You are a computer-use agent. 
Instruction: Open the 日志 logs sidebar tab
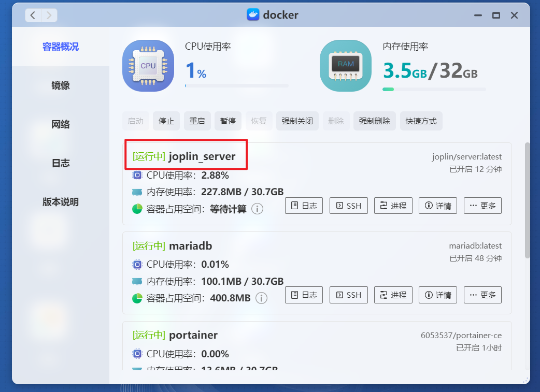[x=61, y=163]
